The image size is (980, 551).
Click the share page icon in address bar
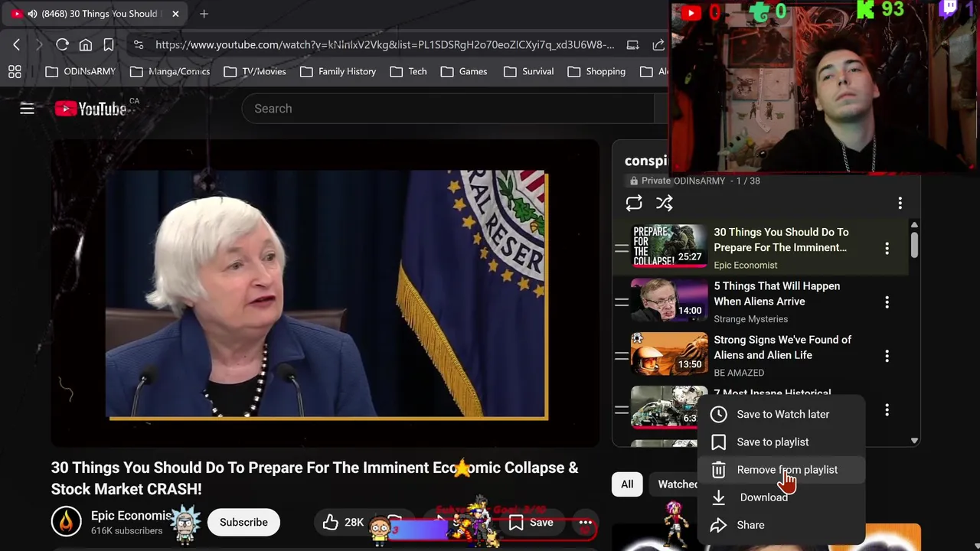click(658, 45)
